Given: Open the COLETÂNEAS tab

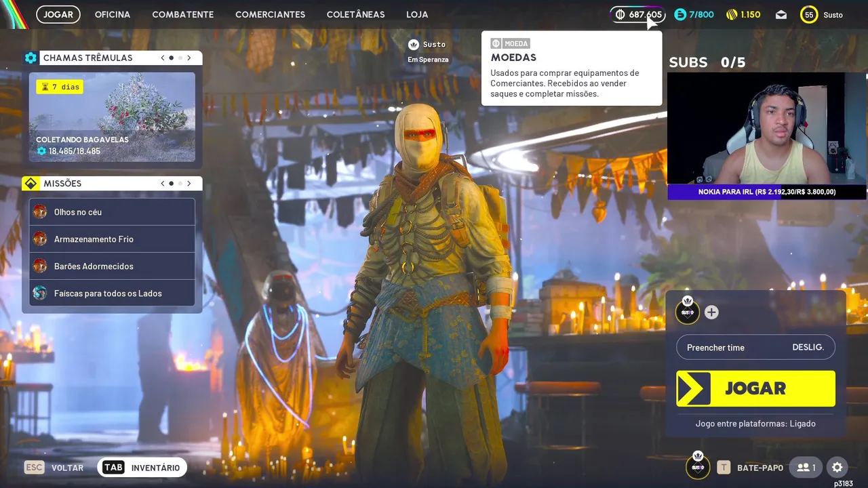Looking at the screenshot, I should tap(355, 14).
